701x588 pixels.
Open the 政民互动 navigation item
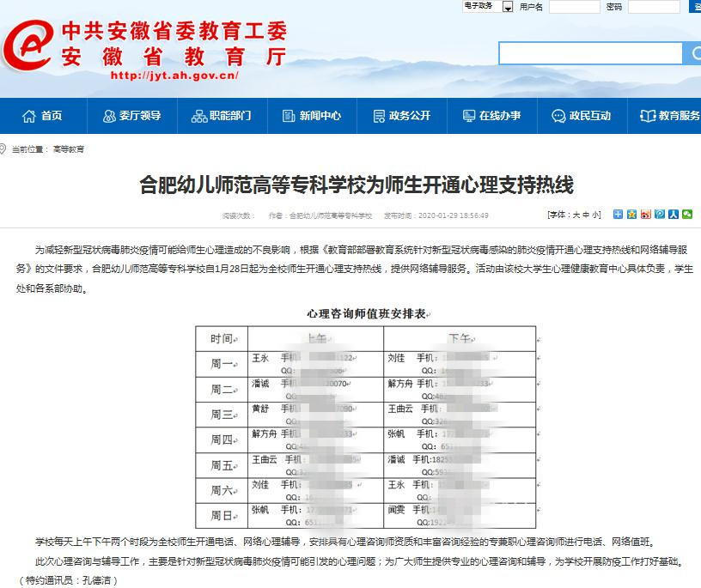(582, 116)
